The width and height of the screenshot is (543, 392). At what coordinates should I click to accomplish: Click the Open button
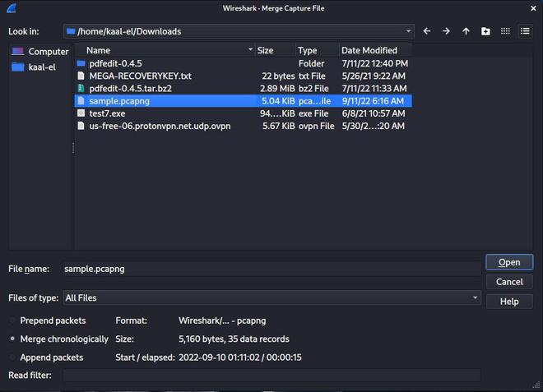(x=509, y=262)
